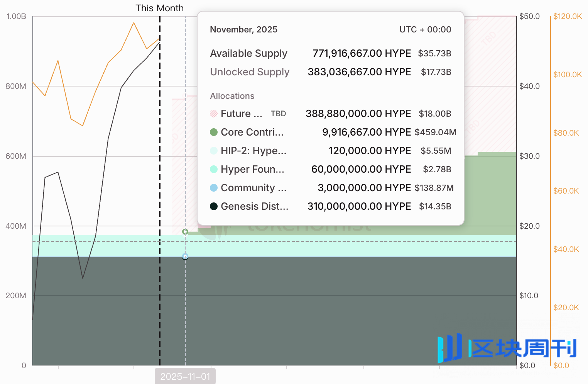This screenshot has height=384, width=588.
Task: Click the orange '$60.0K' axis label
Action: (566, 191)
